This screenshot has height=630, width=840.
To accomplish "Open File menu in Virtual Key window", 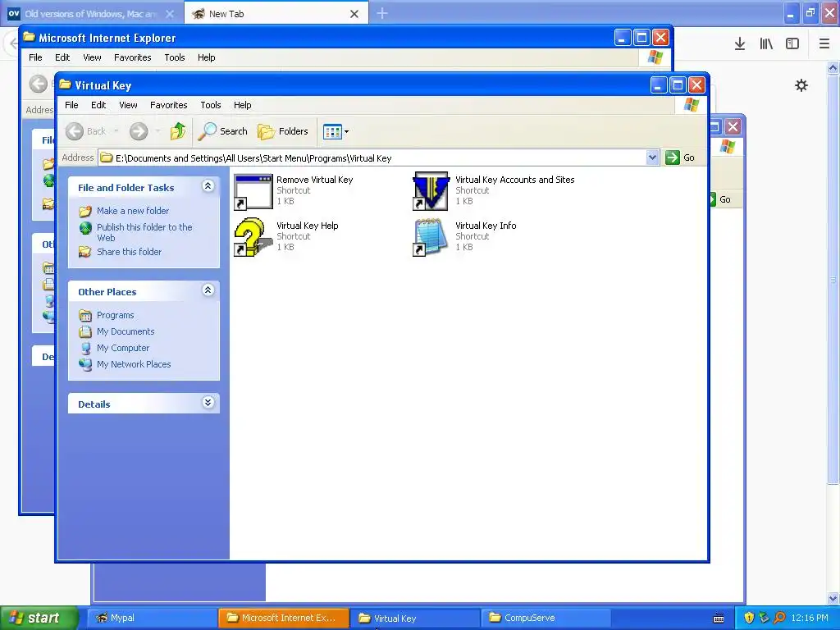I will [71, 105].
